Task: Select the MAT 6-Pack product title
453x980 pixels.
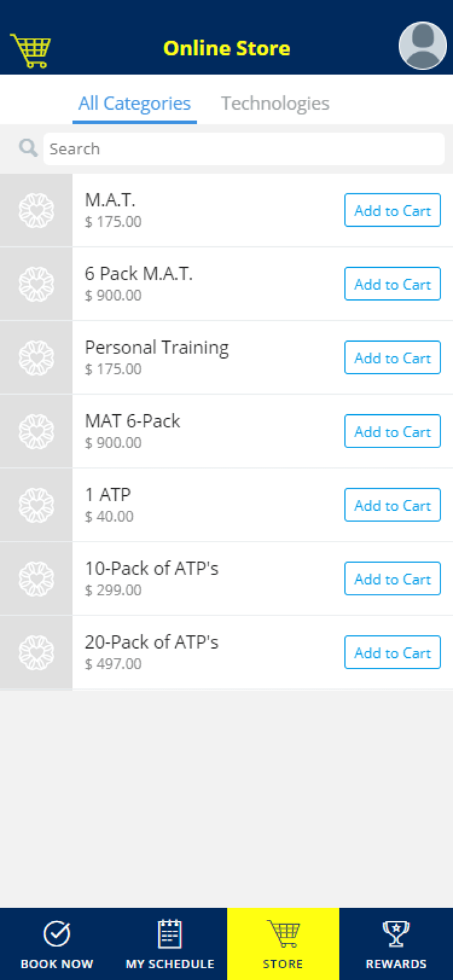Action: (x=132, y=421)
